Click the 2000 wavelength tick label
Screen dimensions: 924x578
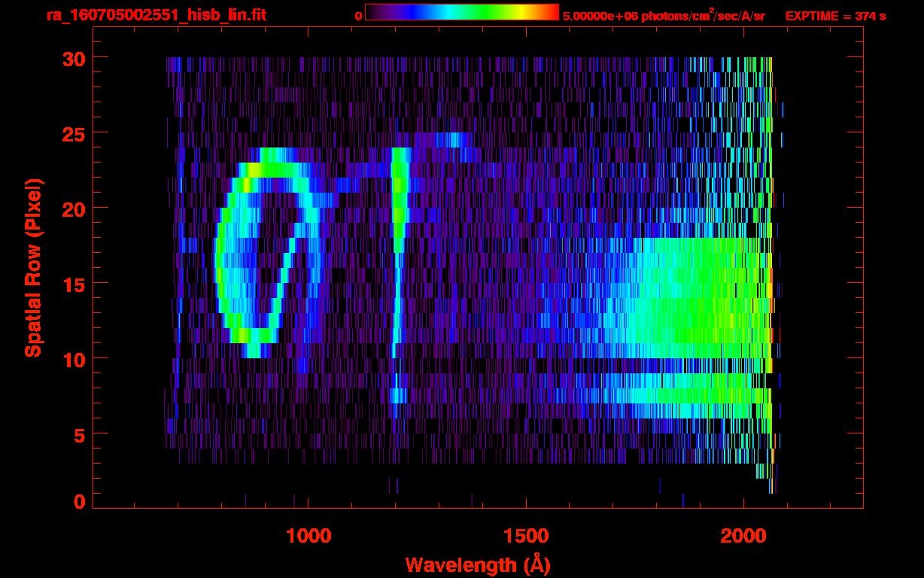pos(743,535)
